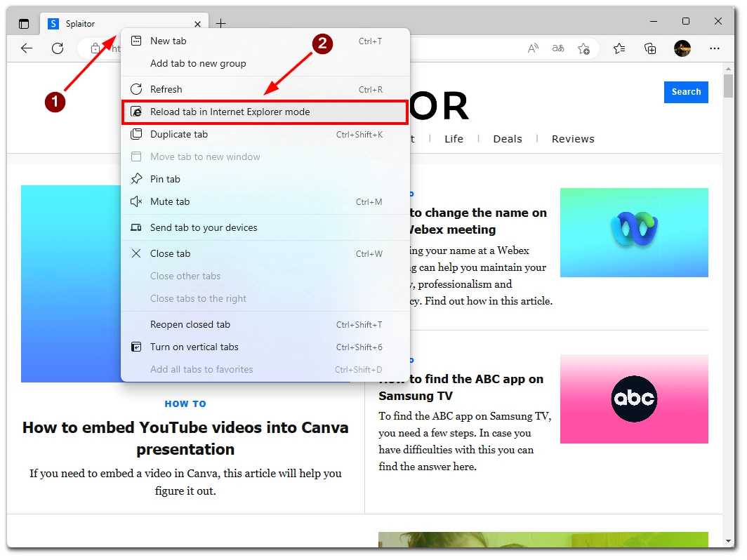This screenshot has width=747, height=560.
Task: Click the New tab icon in menu
Action: 136,41
